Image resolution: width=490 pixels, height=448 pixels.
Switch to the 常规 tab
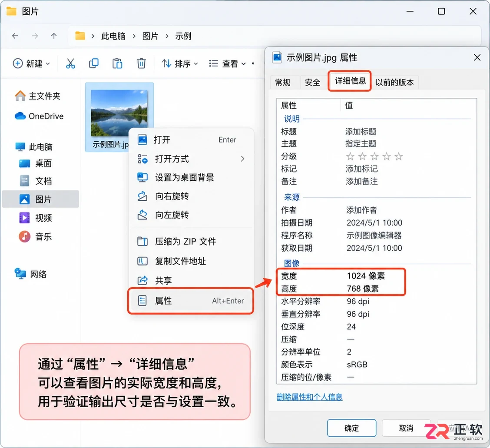[283, 83]
